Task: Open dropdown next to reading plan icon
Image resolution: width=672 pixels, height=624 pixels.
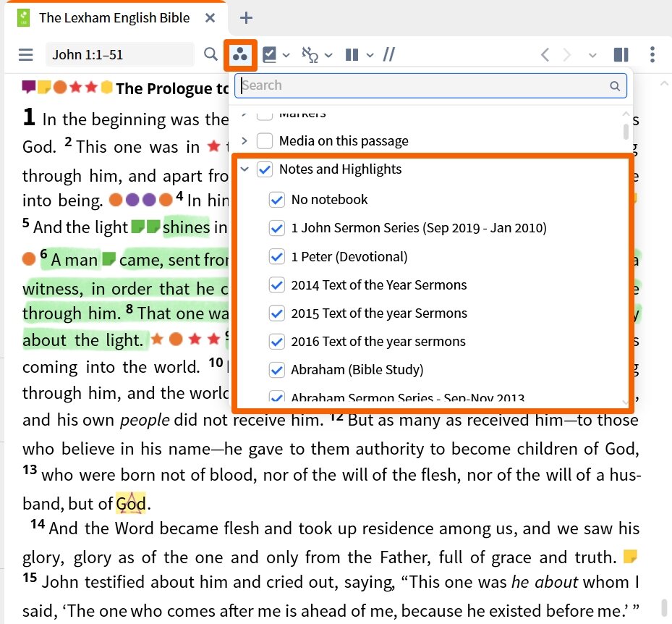Action: tap(286, 55)
